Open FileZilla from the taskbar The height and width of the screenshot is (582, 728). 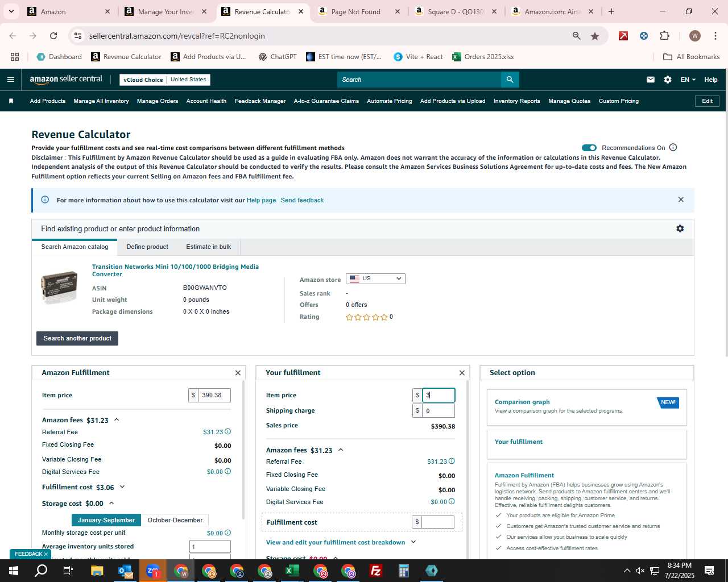(x=376, y=571)
